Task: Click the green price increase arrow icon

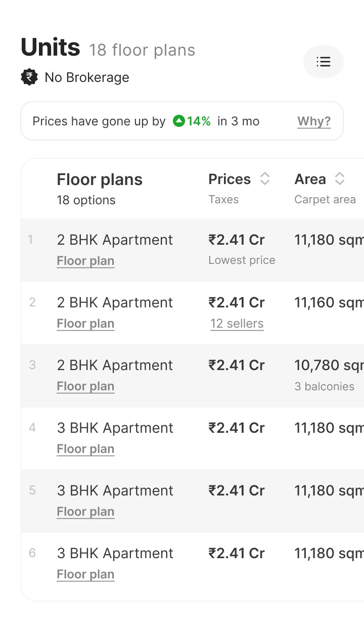Action: pos(178,121)
